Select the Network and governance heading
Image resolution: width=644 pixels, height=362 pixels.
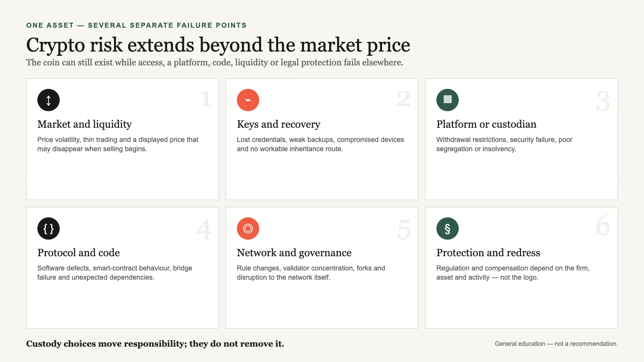(x=294, y=253)
